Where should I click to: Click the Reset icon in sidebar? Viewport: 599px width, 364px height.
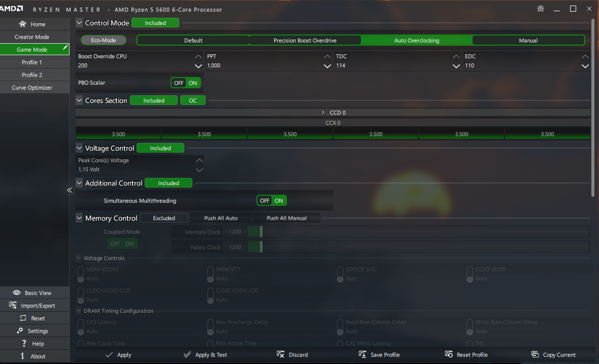click(23, 318)
